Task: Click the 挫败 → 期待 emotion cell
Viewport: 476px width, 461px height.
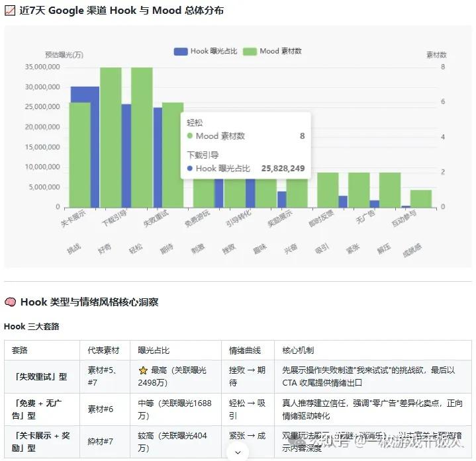Action: pyautogui.click(x=248, y=376)
